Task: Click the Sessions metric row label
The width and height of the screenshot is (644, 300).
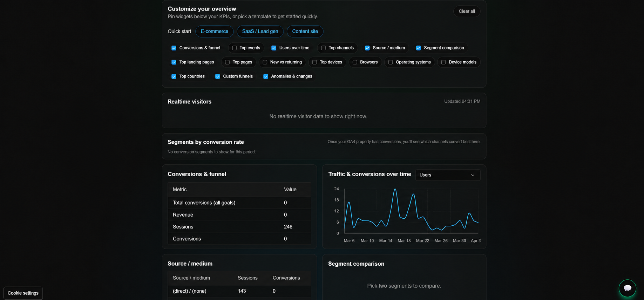Action: pyautogui.click(x=183, y=227)
